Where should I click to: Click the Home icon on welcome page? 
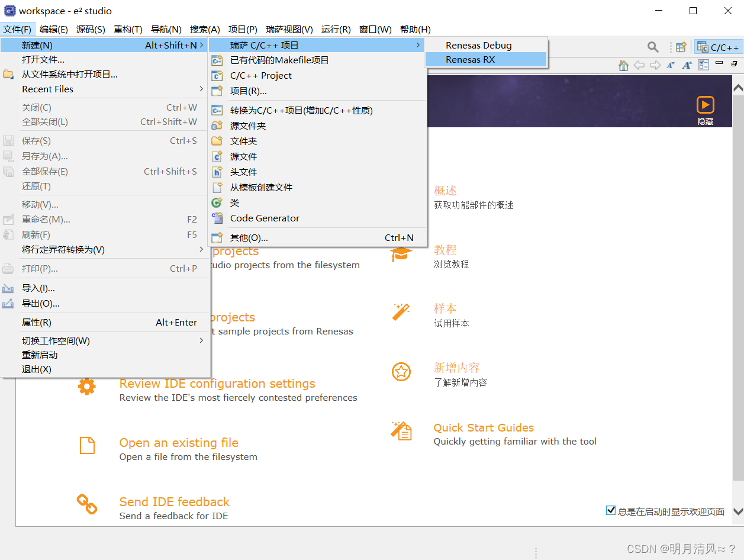tap(623, 65)
